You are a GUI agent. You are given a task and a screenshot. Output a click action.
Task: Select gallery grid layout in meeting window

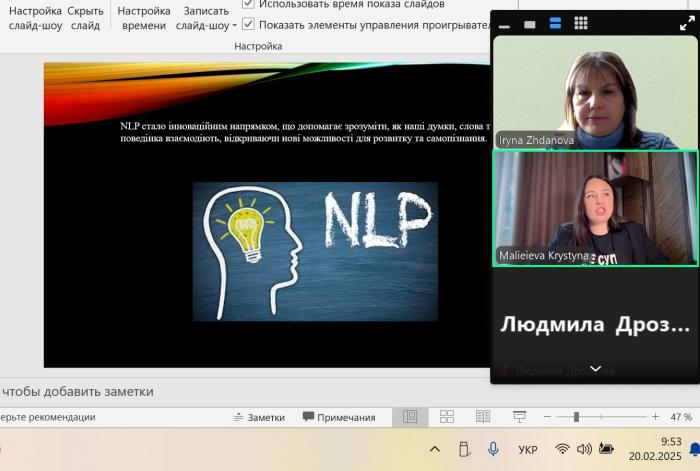point(581,24)
